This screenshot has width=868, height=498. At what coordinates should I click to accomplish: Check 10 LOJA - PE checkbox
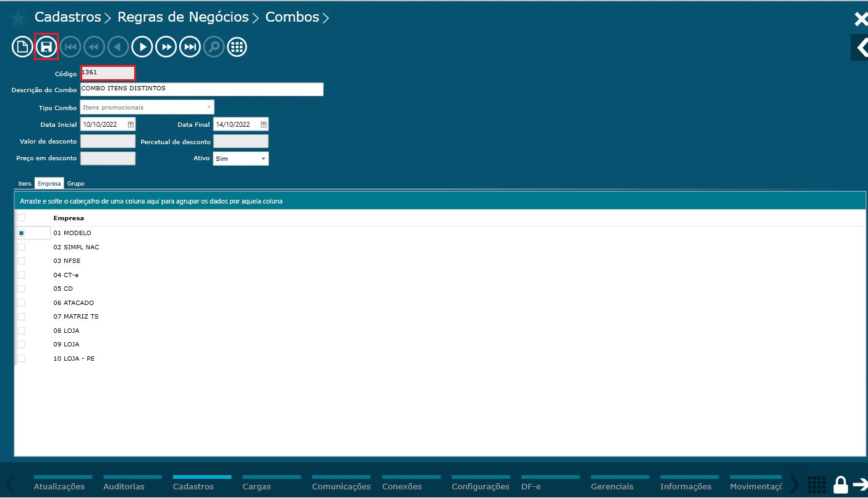click(22, 358)
